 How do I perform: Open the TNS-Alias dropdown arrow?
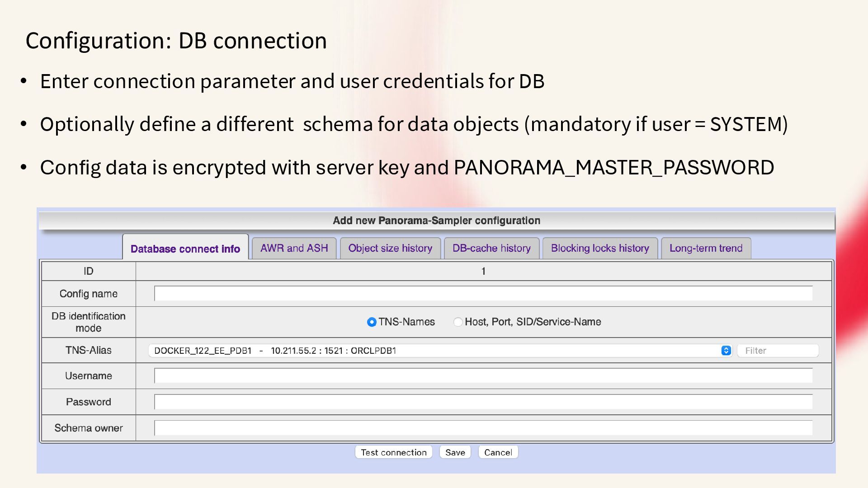pos(726,351)
